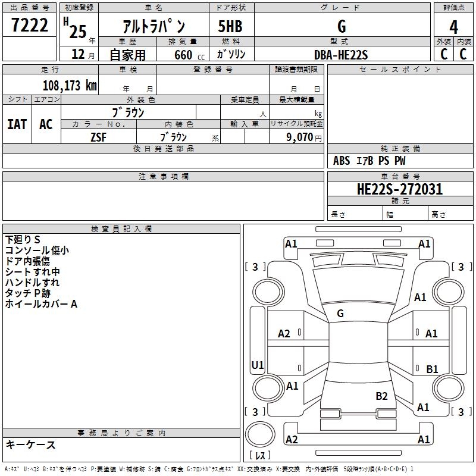Select the front left tire circle
The width and height of the screenshot is (476, 476).
click(268, 292)
